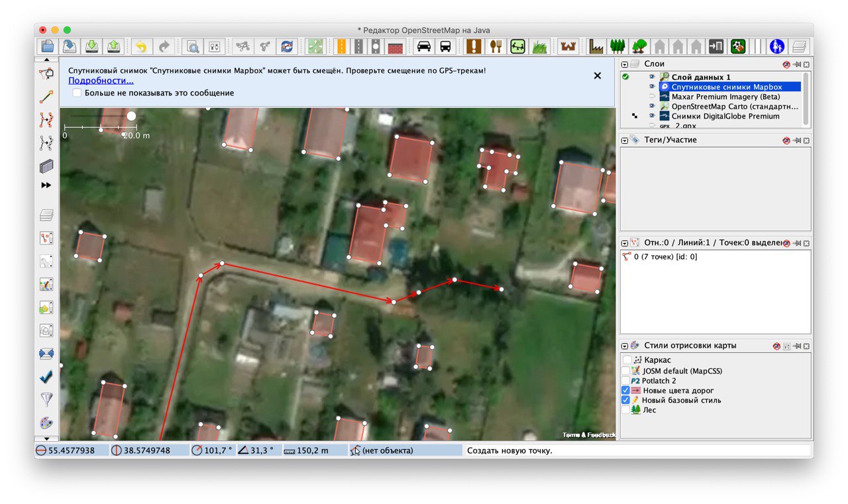Click the castle preset icon
Viewport: 848px width, 504px height.
pyautogui.click(x=568, y=46)
